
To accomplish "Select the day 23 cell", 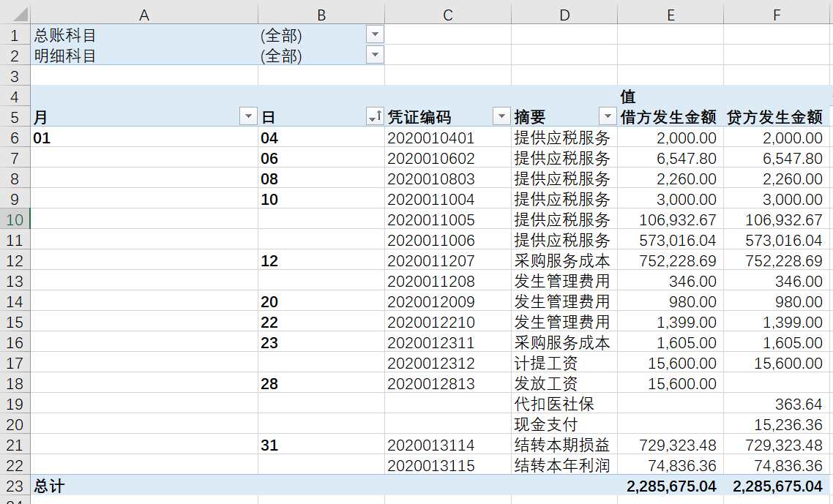I will click(x=321, y=342).
